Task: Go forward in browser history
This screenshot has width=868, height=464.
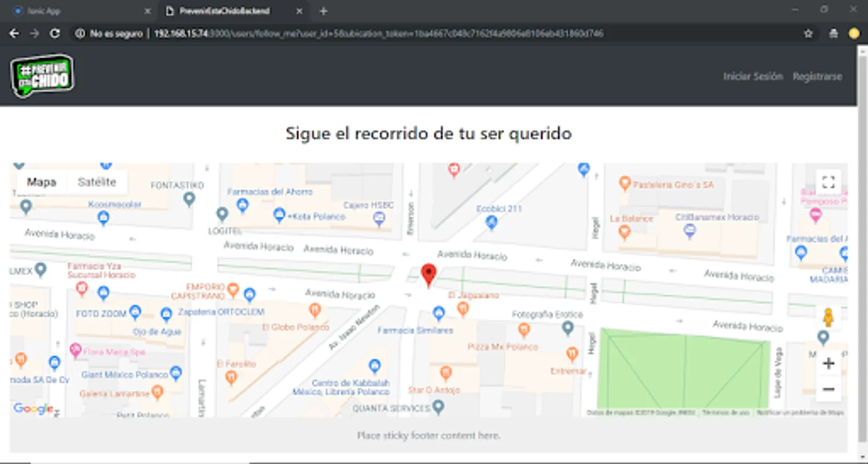Action: pos(34,34)
